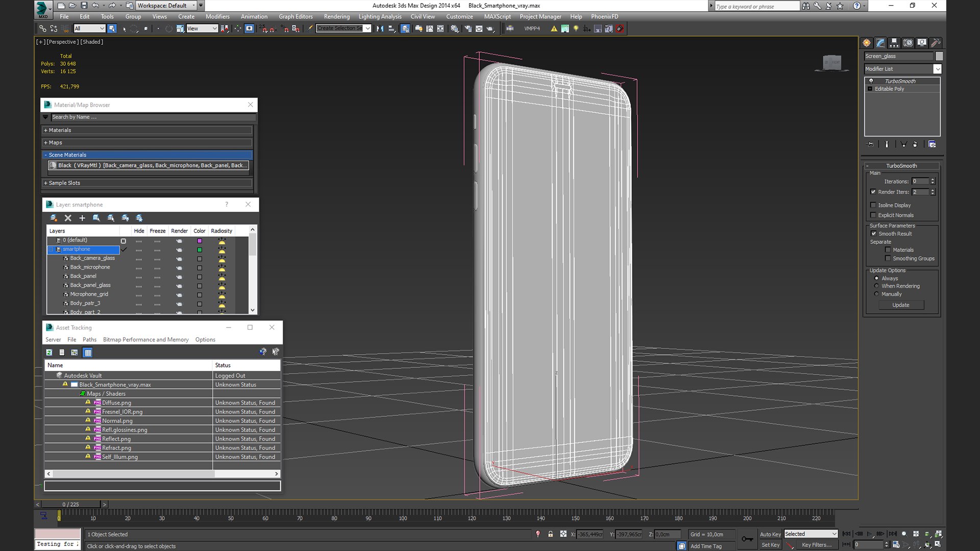Open the Graph Editors menu
The image size is (980, 551).
[x=296, y=17]
